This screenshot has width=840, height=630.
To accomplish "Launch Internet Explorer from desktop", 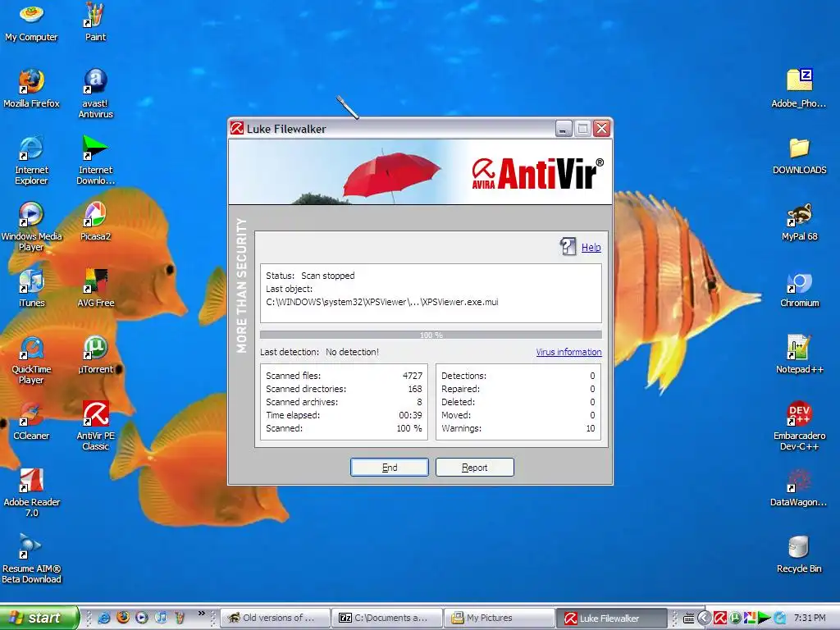I will pos(31,160).
